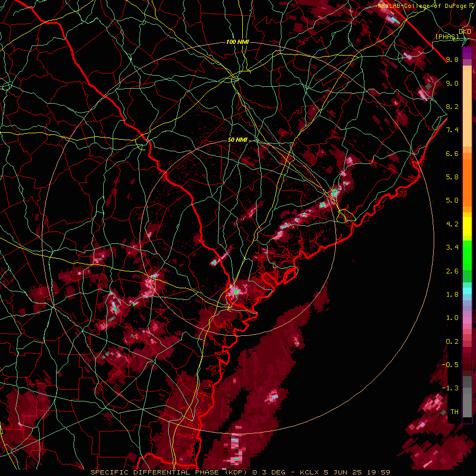Viewport: 476px width, 476px height.
Task: Click the -0.5 scale value
Action: [450, 364]
